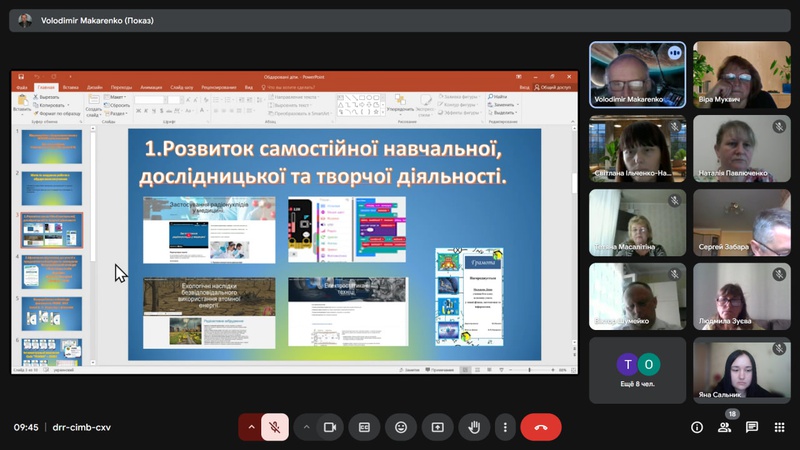
Task: Turn on closed captions (CC)
Action: pos(365,427)
